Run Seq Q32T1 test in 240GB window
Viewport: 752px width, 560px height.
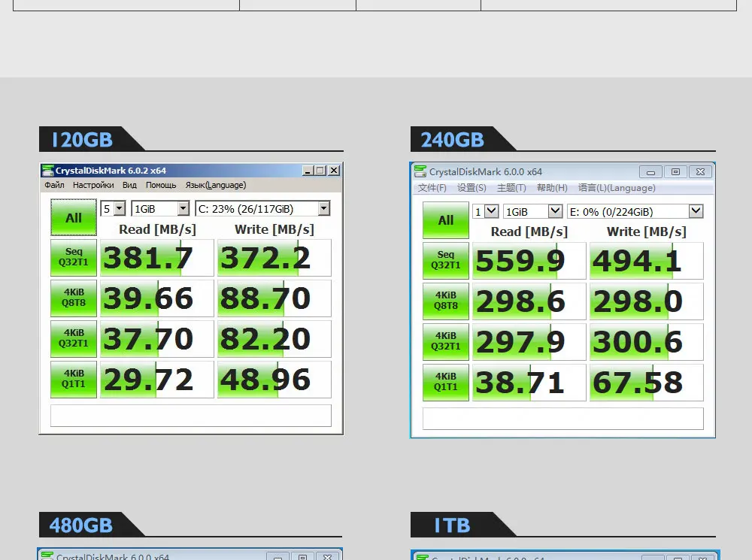445,260
